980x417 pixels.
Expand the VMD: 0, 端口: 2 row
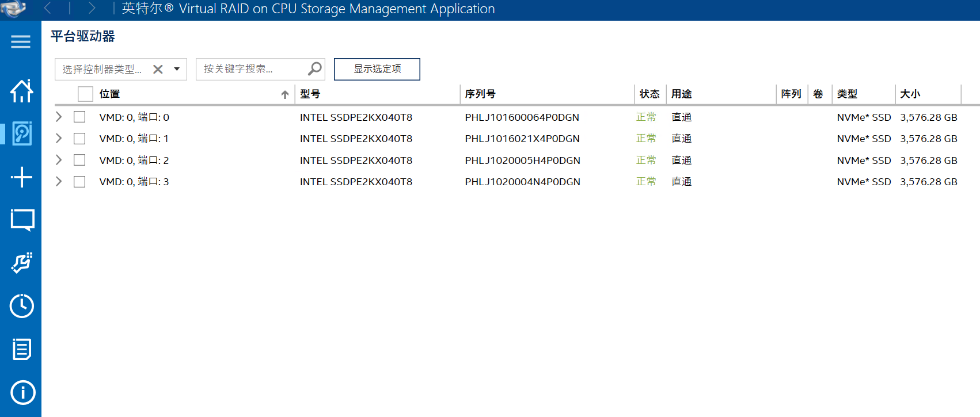point(59,160)
